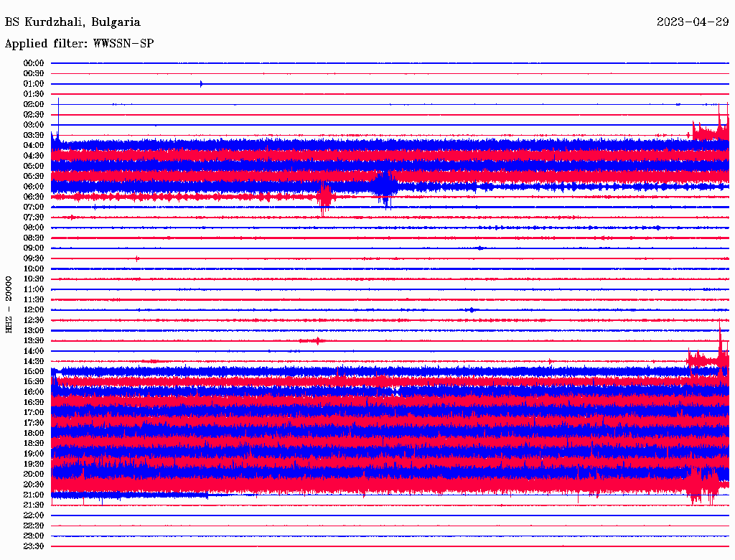Image resolution: width=735 pixels, height=560 pixels.
Task: Select the 07:30 time label
Action: pos(34,217)
